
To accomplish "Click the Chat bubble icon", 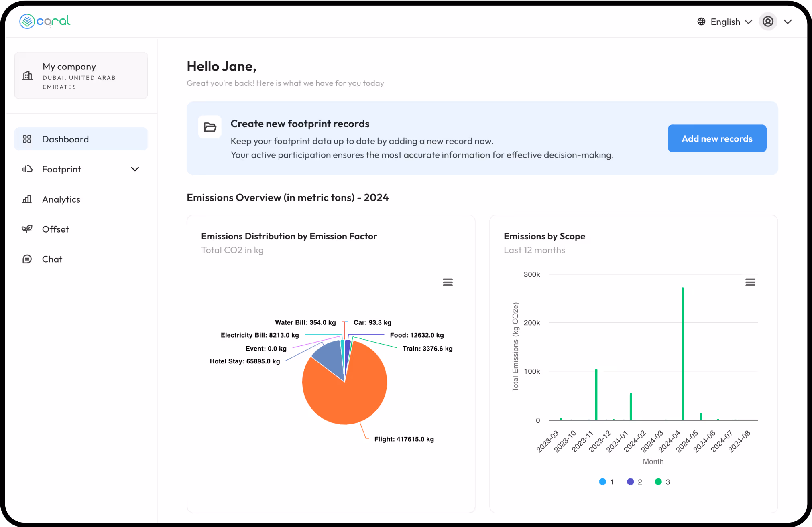I will [27, 259].
